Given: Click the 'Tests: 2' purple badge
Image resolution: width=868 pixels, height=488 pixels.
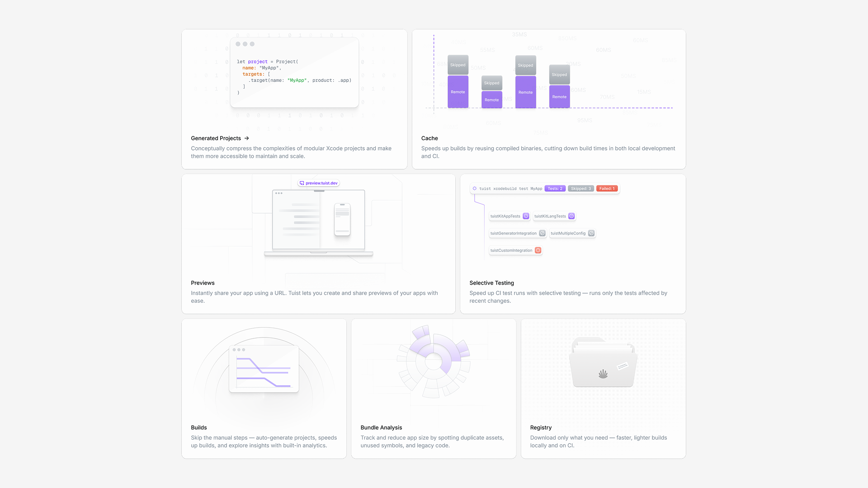Looking at the screenshot, I should click(x=555, y=188).
